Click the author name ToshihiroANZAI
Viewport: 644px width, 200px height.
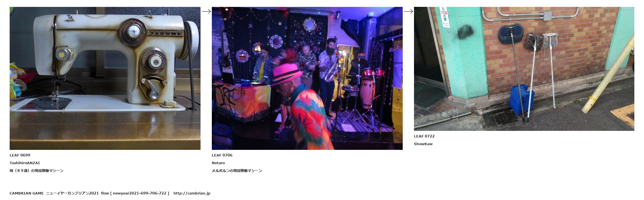[25, 163]
